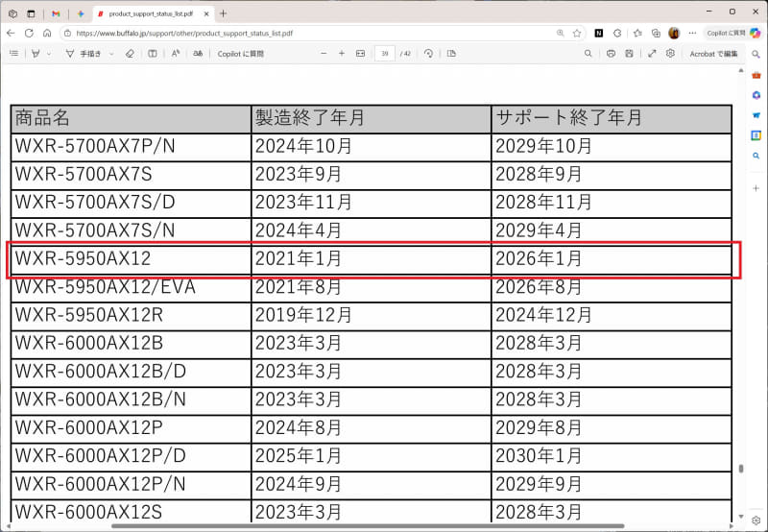Reload the current page

[x=29, y=33]
